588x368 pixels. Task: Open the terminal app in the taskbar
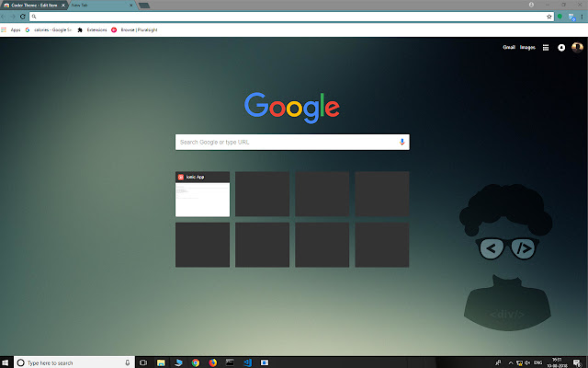[x=230, y=362]
